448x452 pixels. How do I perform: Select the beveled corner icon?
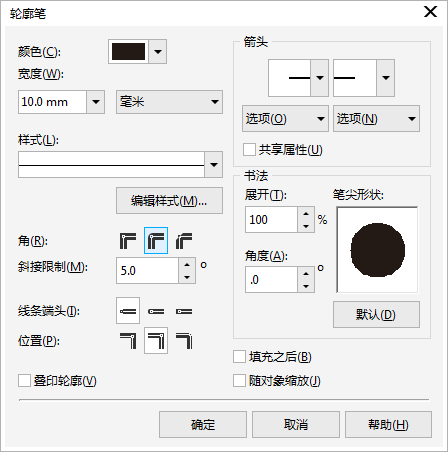click(x=184, y=241)
